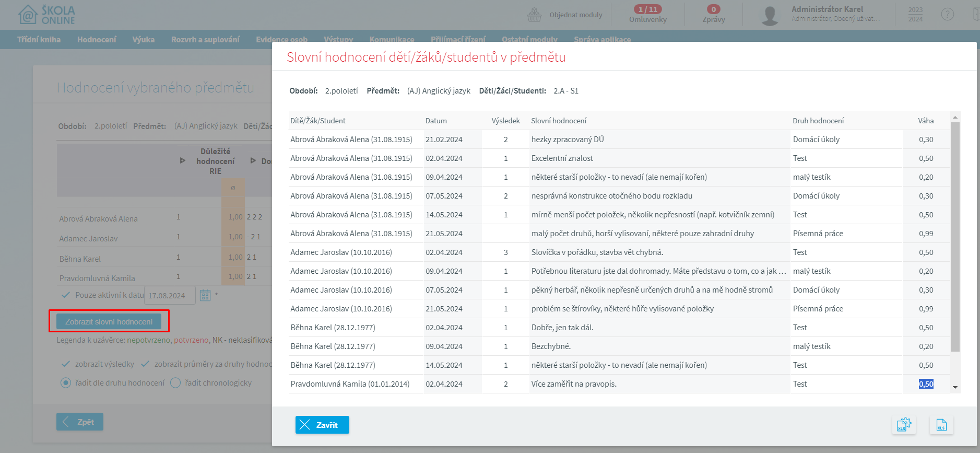Open Zprávy messages counter badge

click(713, 9)
